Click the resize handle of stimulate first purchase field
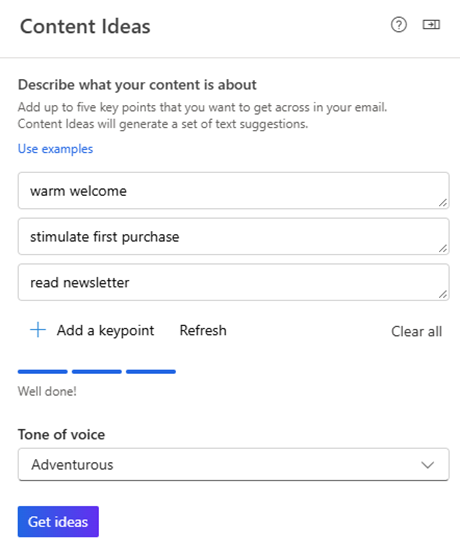The image size is (460, 556). pos(443,248)
